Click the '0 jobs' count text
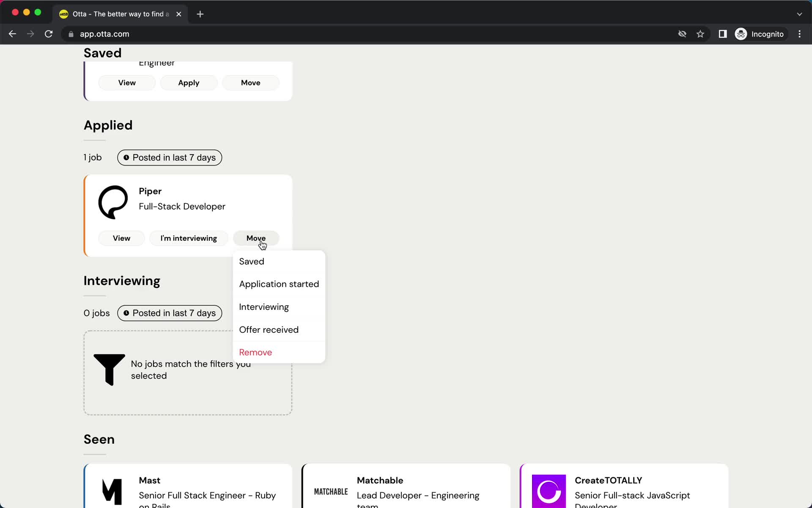Image resolution: width=812 pixels, height=508 pixels. pyautogui.click(x=96, y=313)
